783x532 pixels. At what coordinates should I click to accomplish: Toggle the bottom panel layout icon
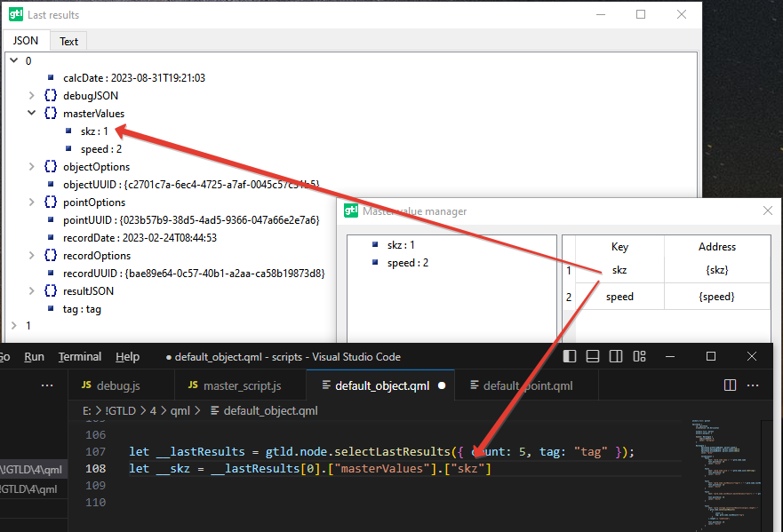pyautogui.click(x=594, y=356)
